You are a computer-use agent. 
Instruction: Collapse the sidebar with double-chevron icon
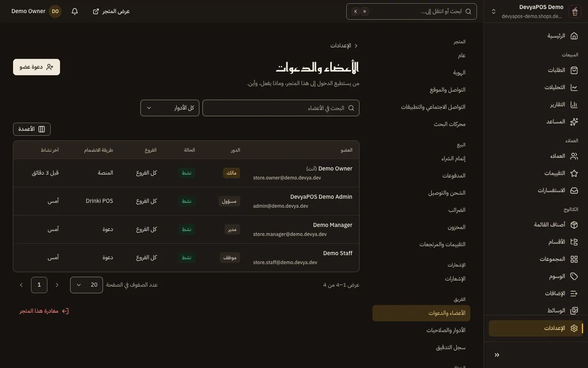coord(497,355)
